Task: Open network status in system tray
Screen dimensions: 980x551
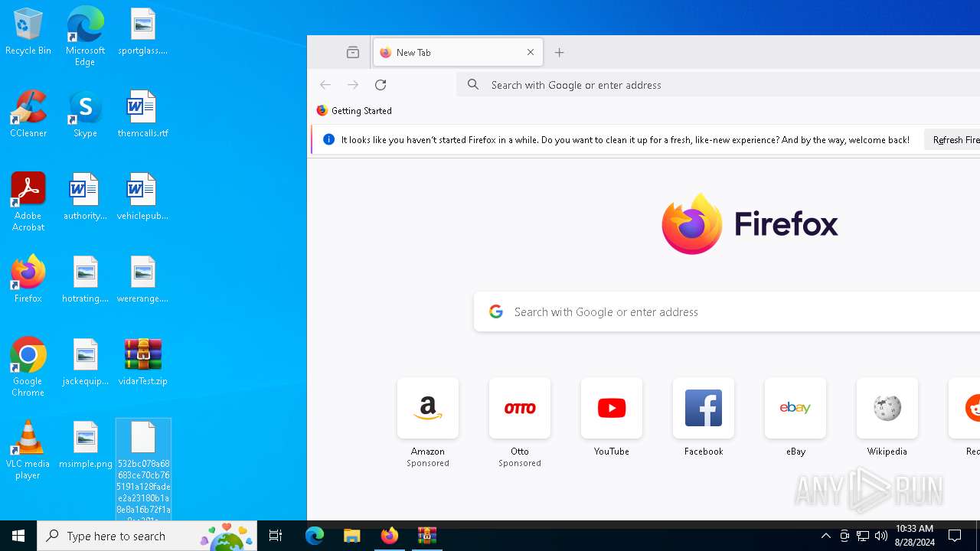Action: coord(863,536)
